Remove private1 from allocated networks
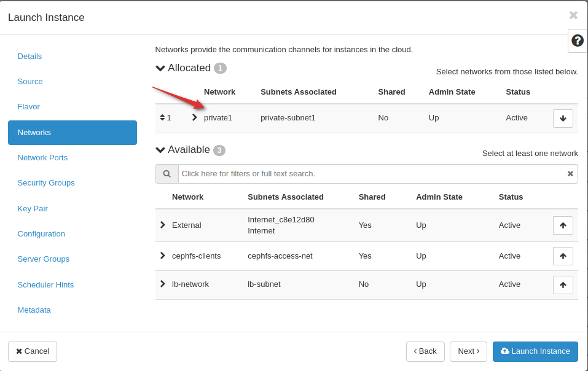 pyautogui.click(x=562, y=118)
